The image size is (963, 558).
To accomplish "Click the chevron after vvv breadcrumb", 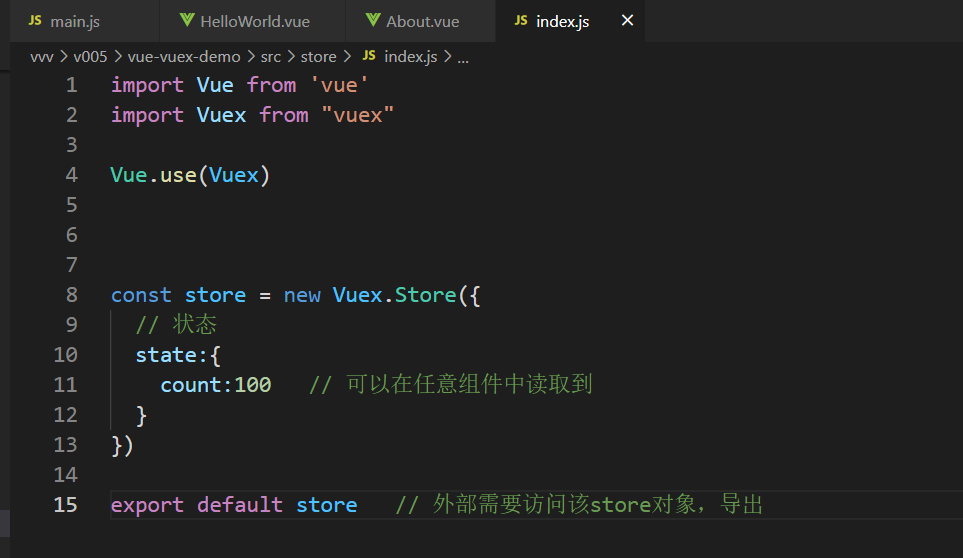I will [x=64, y=56].
